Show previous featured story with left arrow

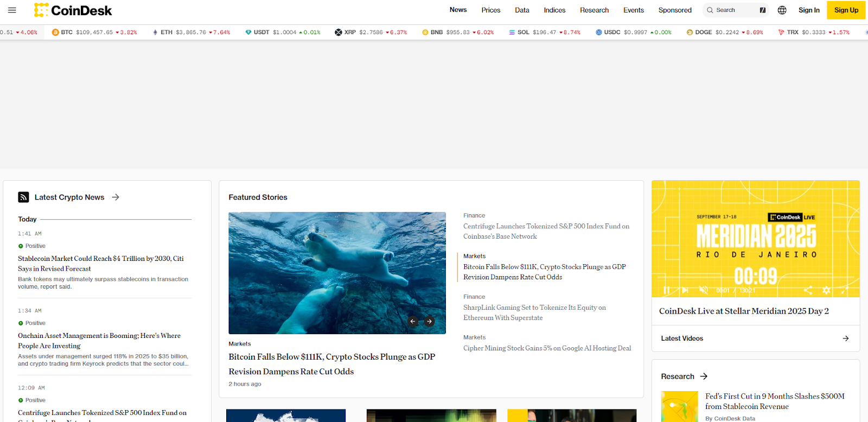point(413,321)
